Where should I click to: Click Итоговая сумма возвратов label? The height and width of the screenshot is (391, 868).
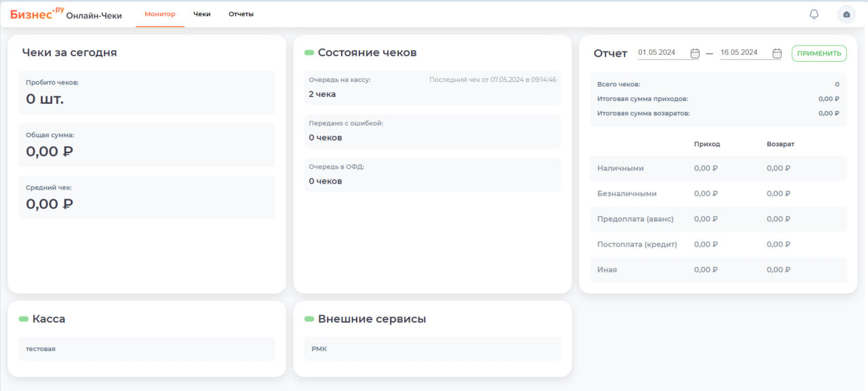pyautogui.click(x=644, y=113)
